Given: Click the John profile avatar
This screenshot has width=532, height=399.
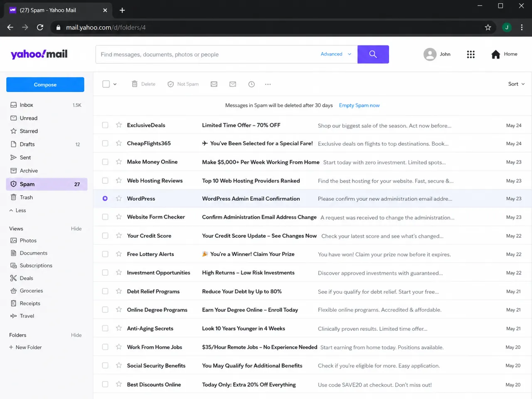Looking at the screenshot, I should click(x=430, y=54).
